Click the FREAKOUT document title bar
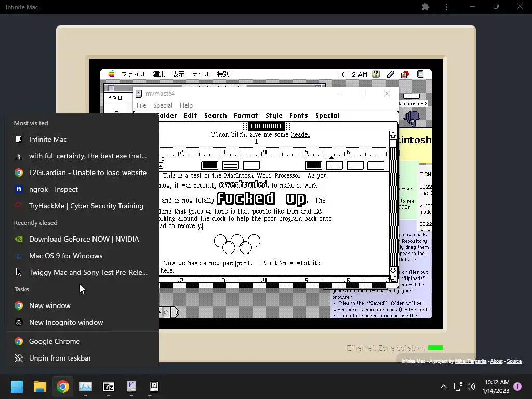The image size is (532, 399). [x=267, y=126]
